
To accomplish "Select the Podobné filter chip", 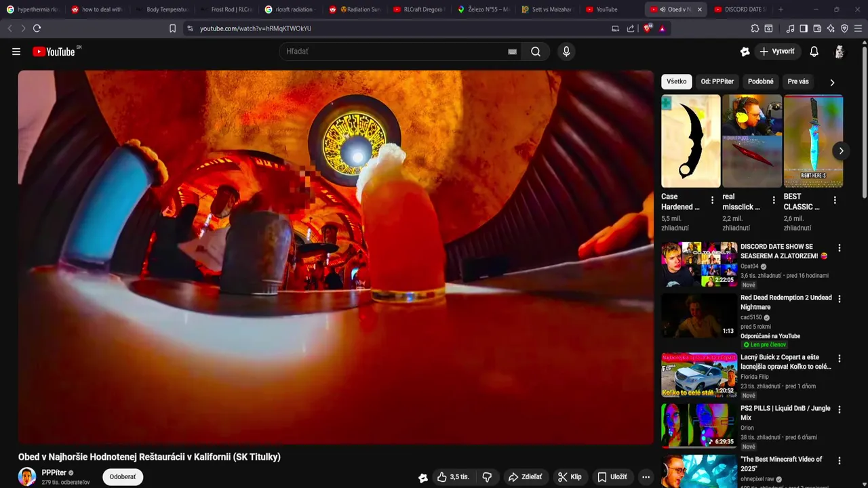I will tap(761, 81).
